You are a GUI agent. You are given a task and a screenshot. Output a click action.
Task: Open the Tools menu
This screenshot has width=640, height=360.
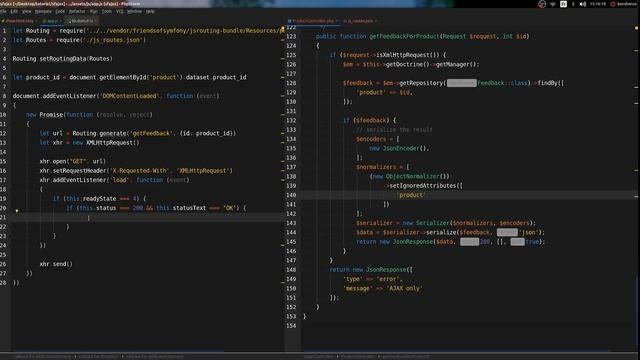[x=107, y=11]
